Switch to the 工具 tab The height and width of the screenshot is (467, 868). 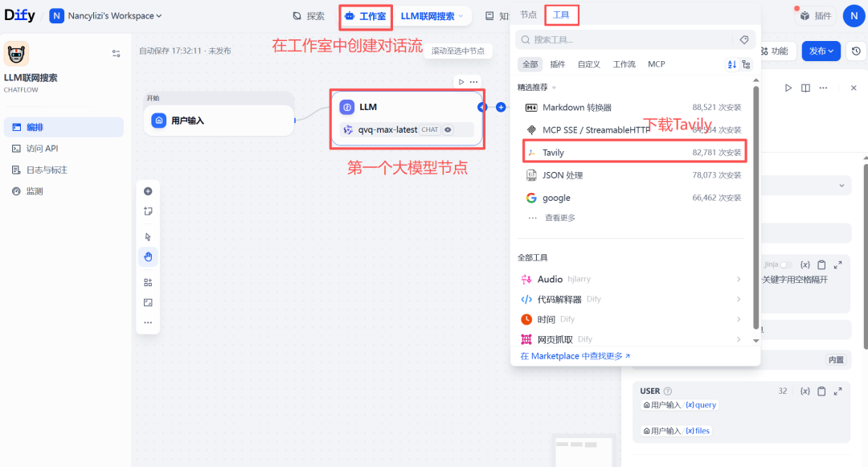click(x=561, y=15)
